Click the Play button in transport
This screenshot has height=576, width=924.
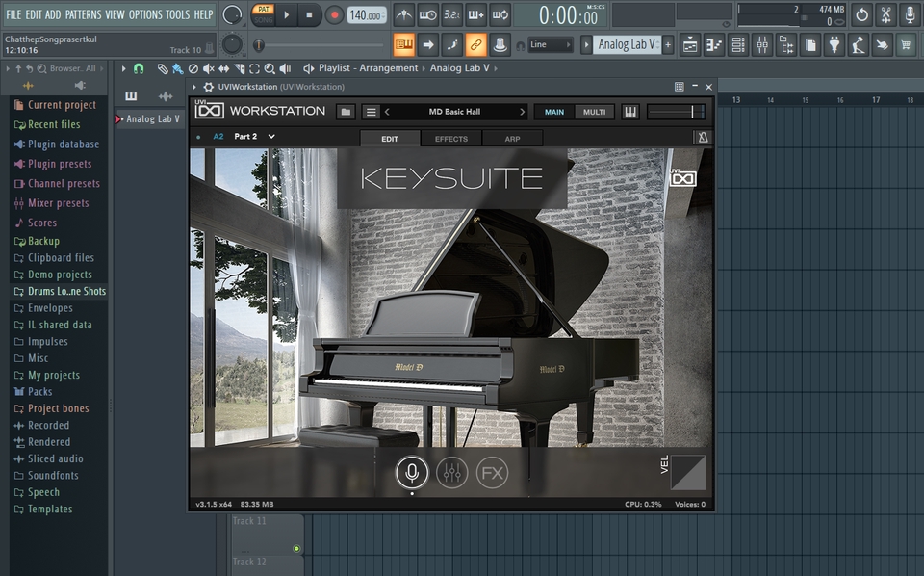(x=287, y=15)
